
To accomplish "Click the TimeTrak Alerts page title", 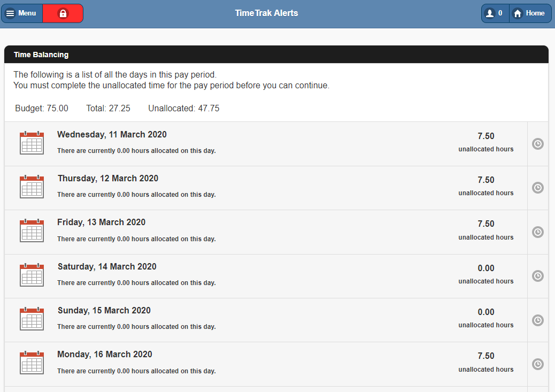I will point(266,13).
